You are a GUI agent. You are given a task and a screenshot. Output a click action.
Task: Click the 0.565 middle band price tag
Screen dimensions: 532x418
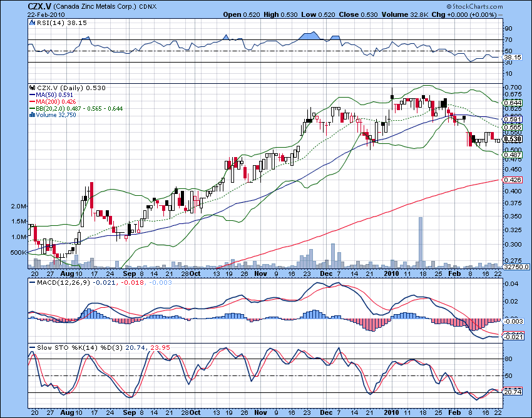pyautogui.click(x=513, y=128)
